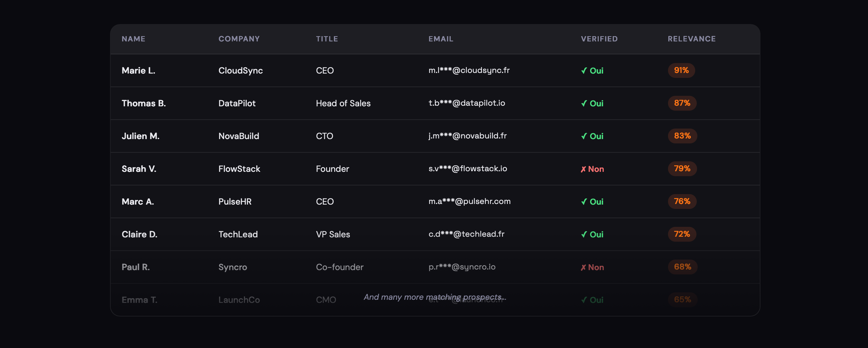Click the VP Sales title cell
Screen dimensions: 868x348
333,234
